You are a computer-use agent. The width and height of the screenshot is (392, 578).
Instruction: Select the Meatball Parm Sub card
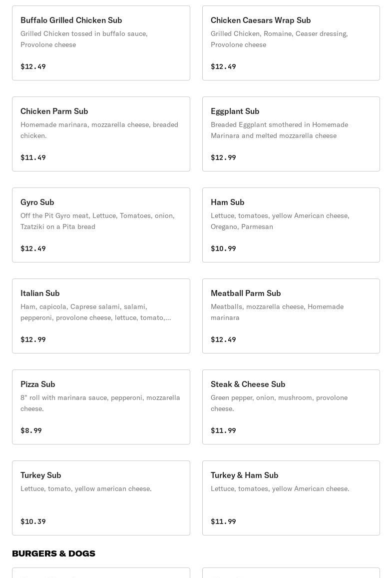pyautogui.click(x=291, y=316)
